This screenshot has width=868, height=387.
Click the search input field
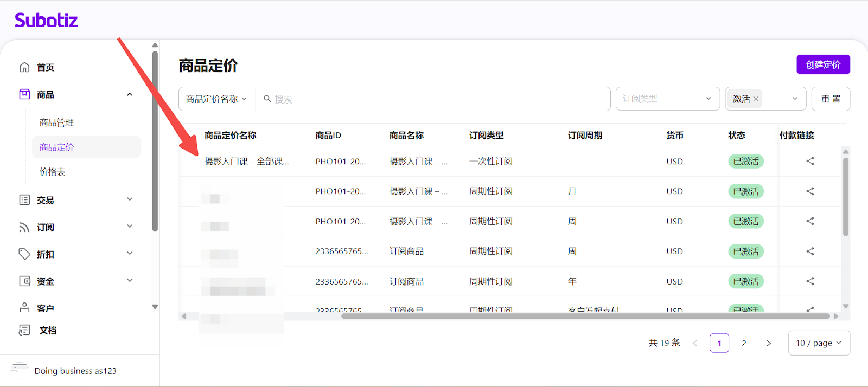pos(434,99)
